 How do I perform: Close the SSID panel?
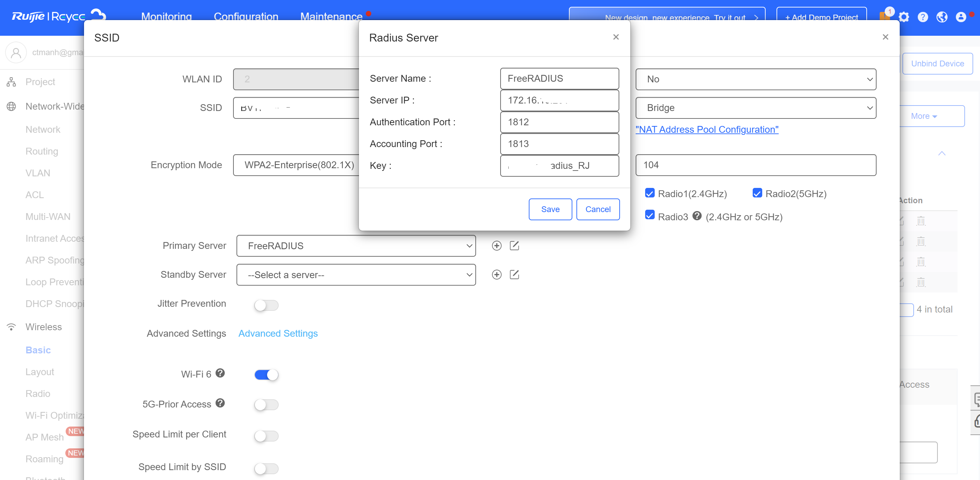tap(885, 37)
